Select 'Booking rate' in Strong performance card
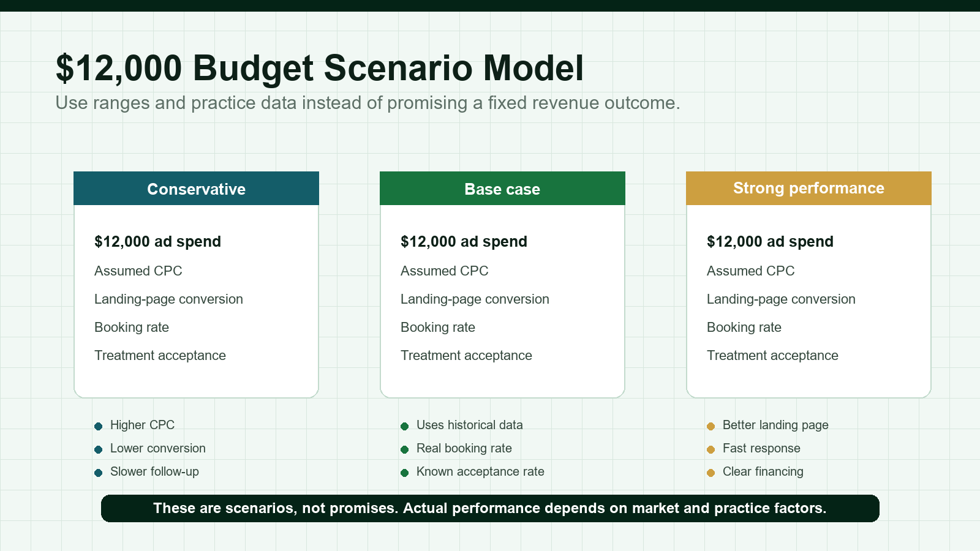The width and height of the screenshot is (980, 551). (744, 327)
